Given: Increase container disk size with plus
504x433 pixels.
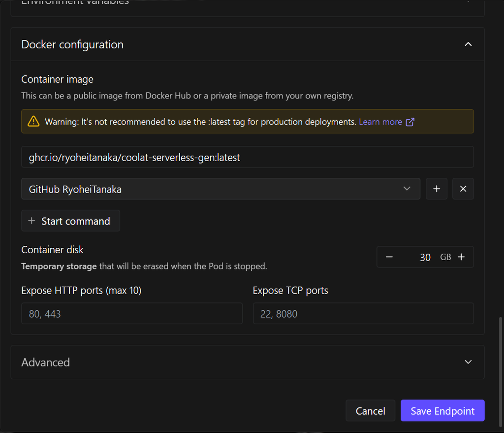Looking at the screenshot, I should 461,257.
